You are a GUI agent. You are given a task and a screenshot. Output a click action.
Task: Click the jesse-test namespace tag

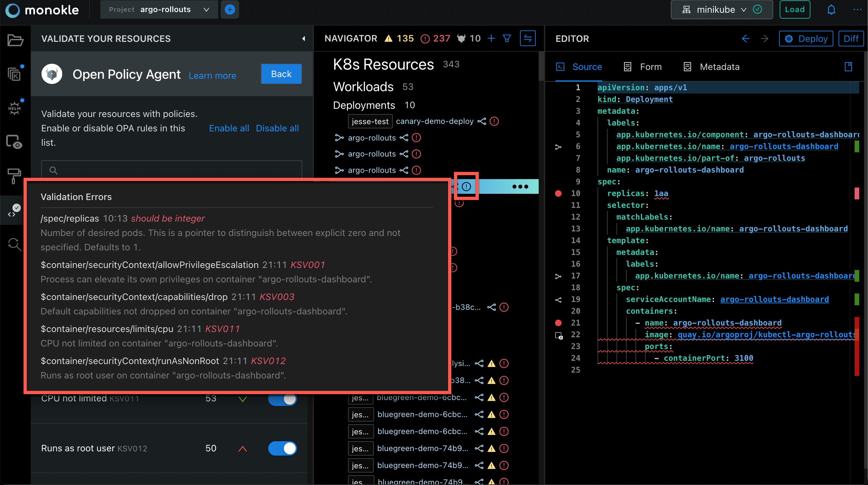pyautogui.click(x=370, y=121)
